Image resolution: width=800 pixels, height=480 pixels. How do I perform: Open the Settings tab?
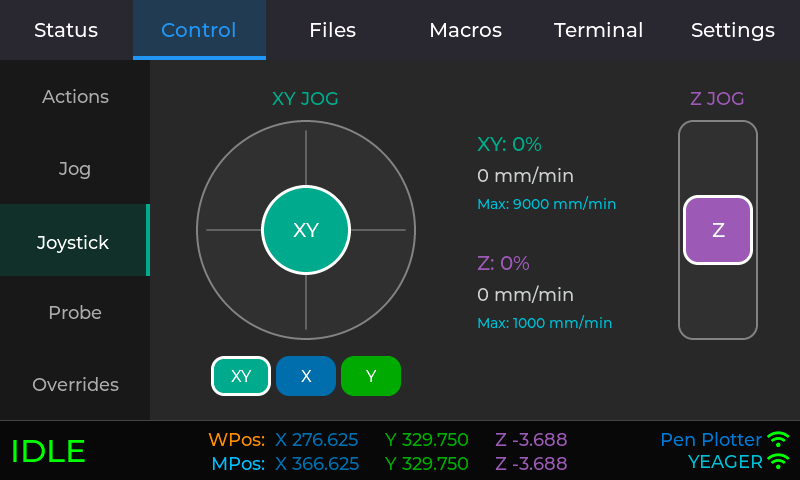[732, 30]
